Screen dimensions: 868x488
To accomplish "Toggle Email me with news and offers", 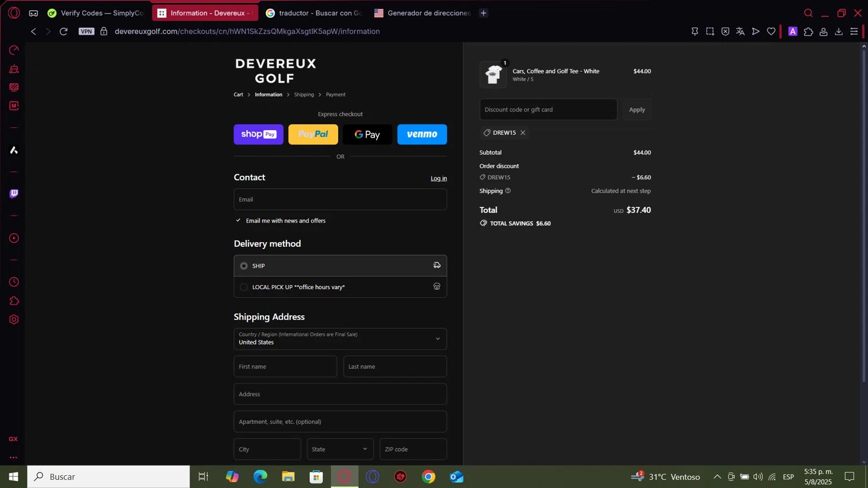I will point(238,220).
